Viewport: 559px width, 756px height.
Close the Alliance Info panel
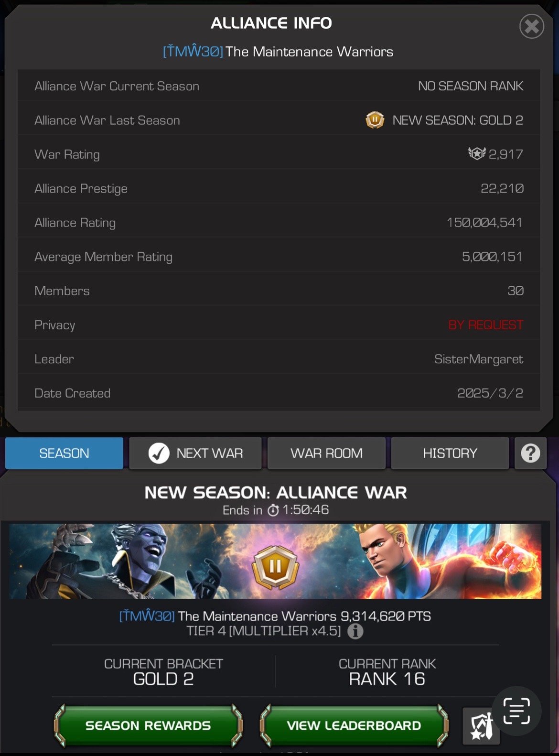(x=532, y=26)
